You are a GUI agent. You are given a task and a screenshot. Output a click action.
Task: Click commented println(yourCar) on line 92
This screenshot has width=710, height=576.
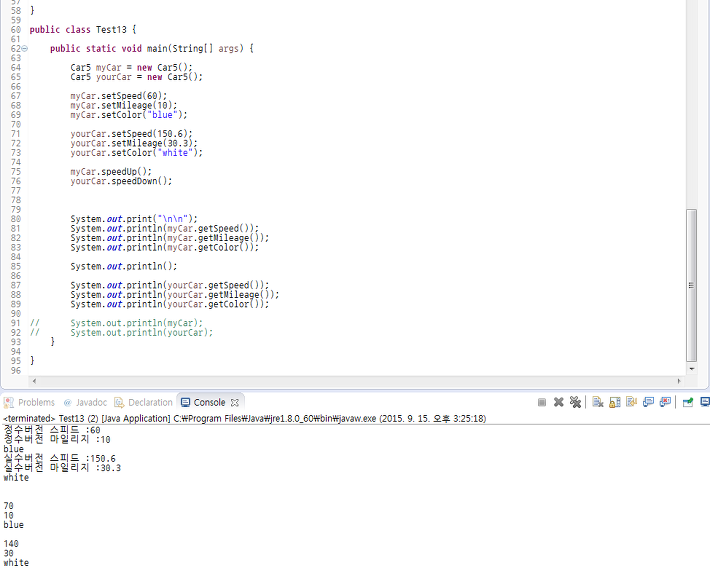(142, 332)
